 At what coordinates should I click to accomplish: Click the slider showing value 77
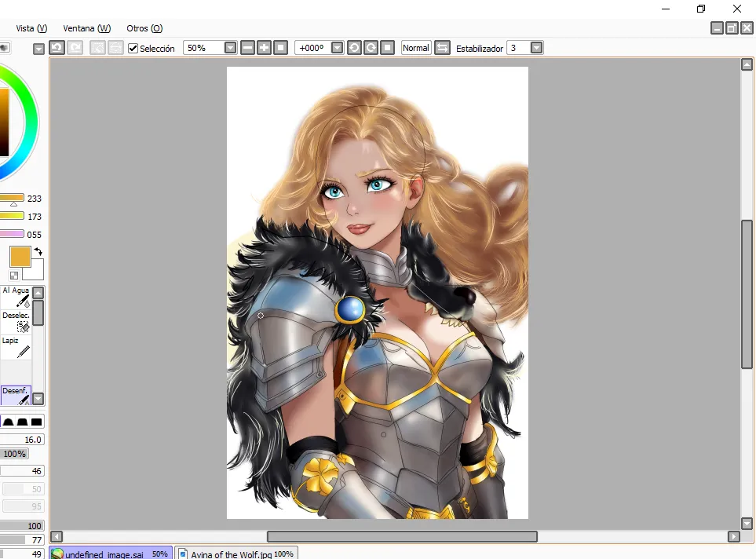tap(22, 539)
